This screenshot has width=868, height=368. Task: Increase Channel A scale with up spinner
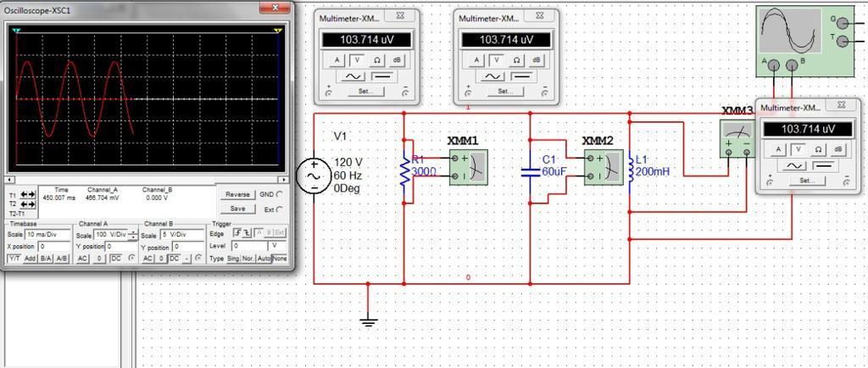133,232
